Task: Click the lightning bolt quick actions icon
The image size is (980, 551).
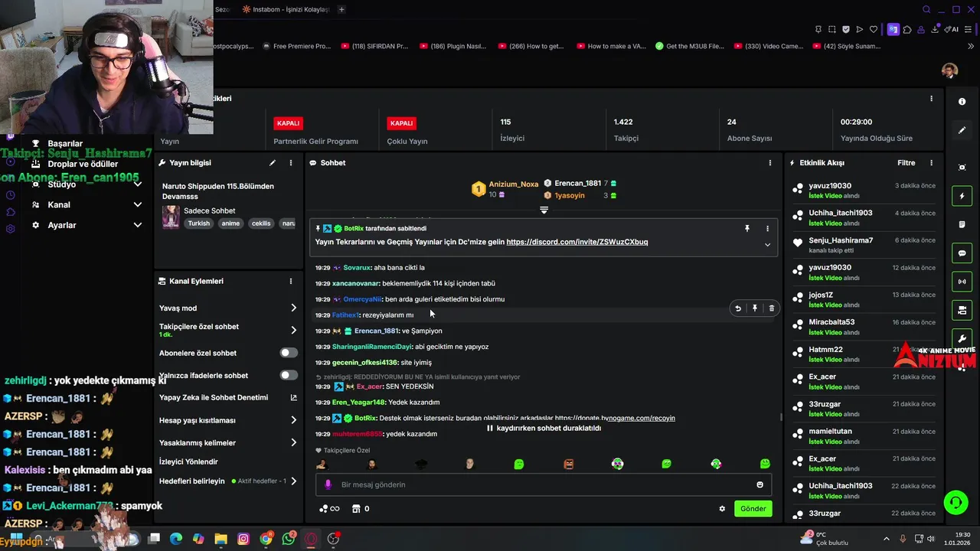Action: coord(962,196)
